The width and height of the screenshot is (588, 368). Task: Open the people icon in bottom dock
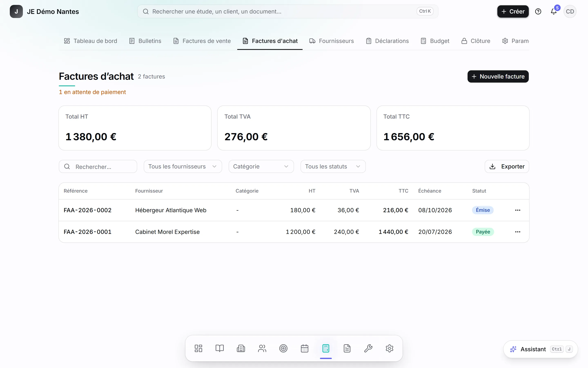tap(262, 348)
